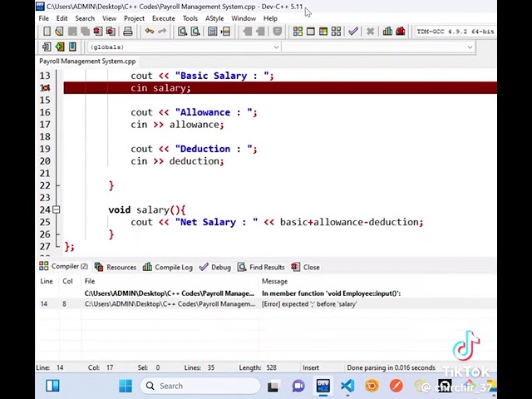532x399 pixels.
Task: Open Visual Studio Code from the taskbar
Action: [347, 386]
